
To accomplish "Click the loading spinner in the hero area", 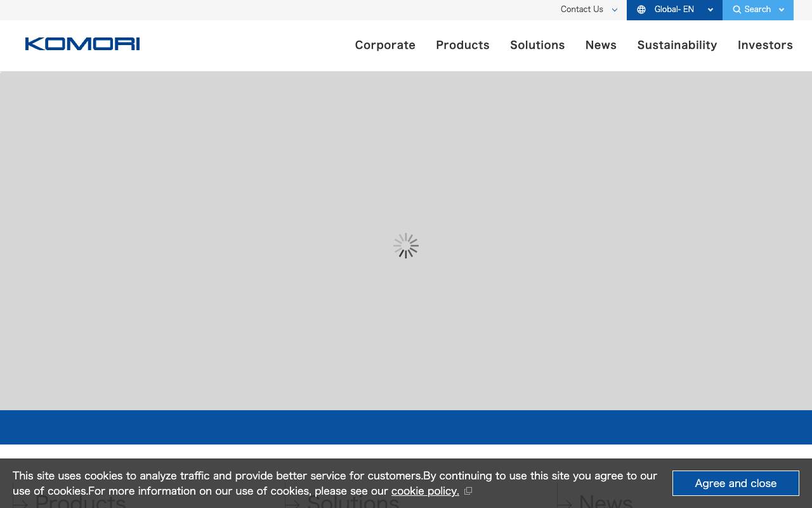I will click(x=406, y=246).
